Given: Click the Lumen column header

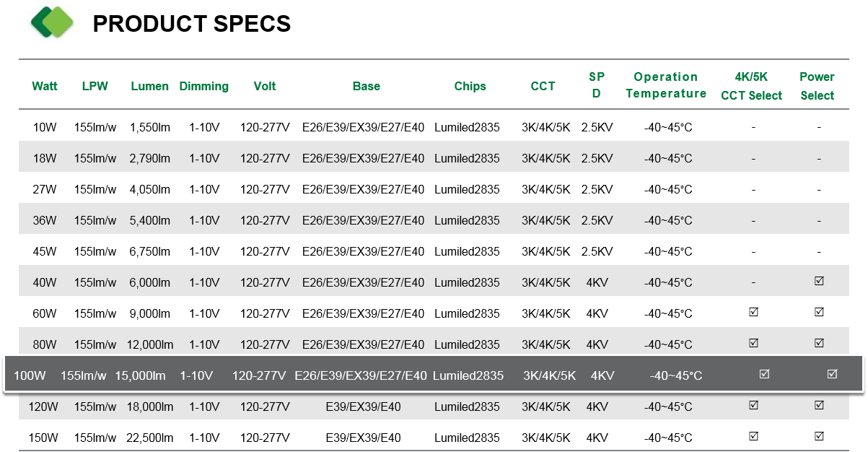Looking at the screenshot, I should (x=149, y=86).
